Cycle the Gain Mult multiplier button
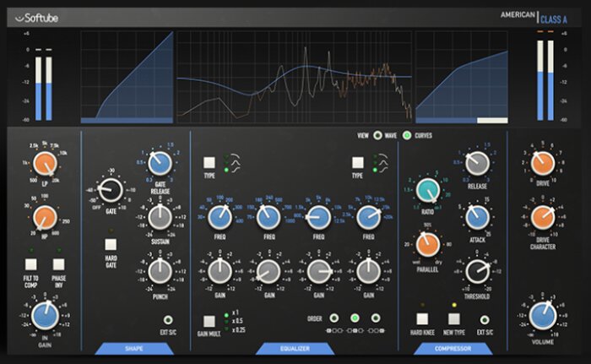The image size is (591, 364). [x=209, y=322]
